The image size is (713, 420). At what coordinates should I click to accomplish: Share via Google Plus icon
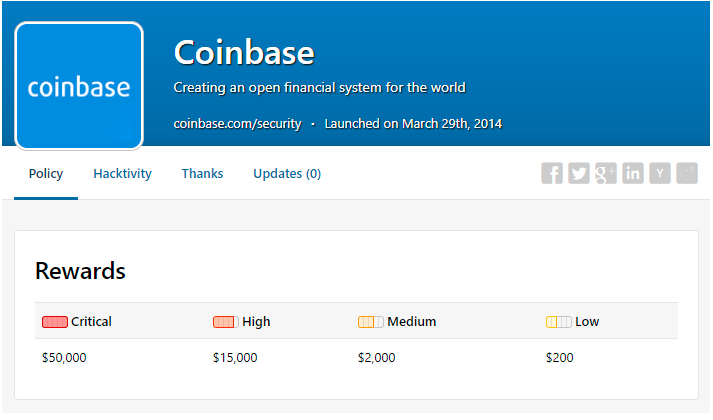[606, 173]
